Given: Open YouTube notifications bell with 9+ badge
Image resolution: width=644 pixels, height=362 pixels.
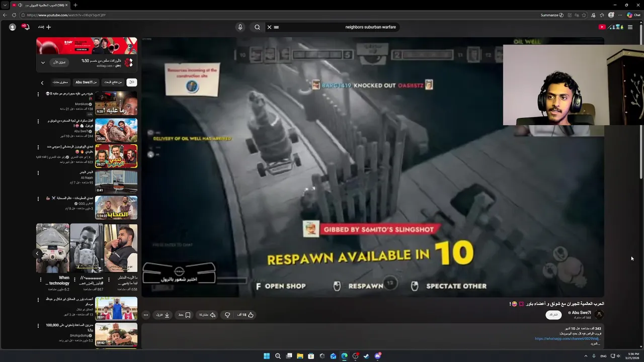Looking at the screenshot, I should tap(25, 27).
